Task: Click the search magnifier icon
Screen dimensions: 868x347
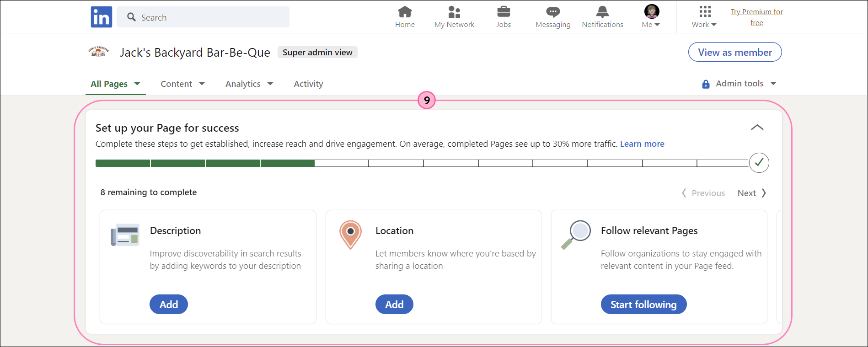Action: tap(132, 17)
